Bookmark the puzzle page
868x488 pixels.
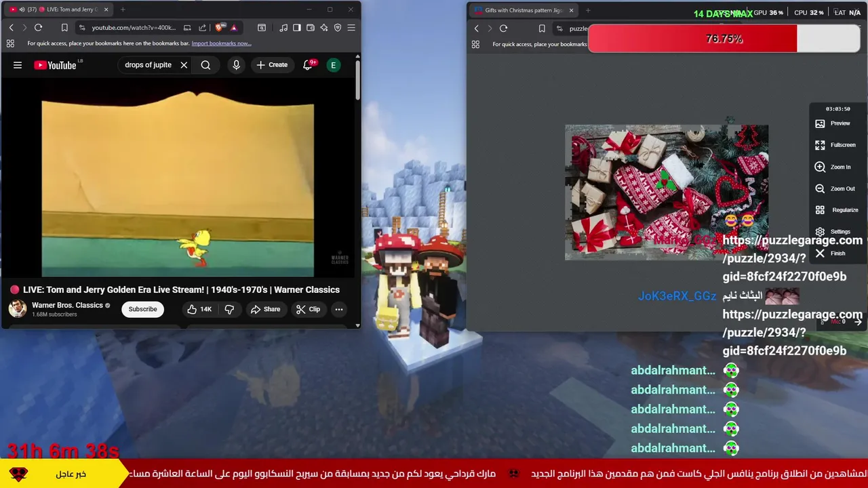542,28
